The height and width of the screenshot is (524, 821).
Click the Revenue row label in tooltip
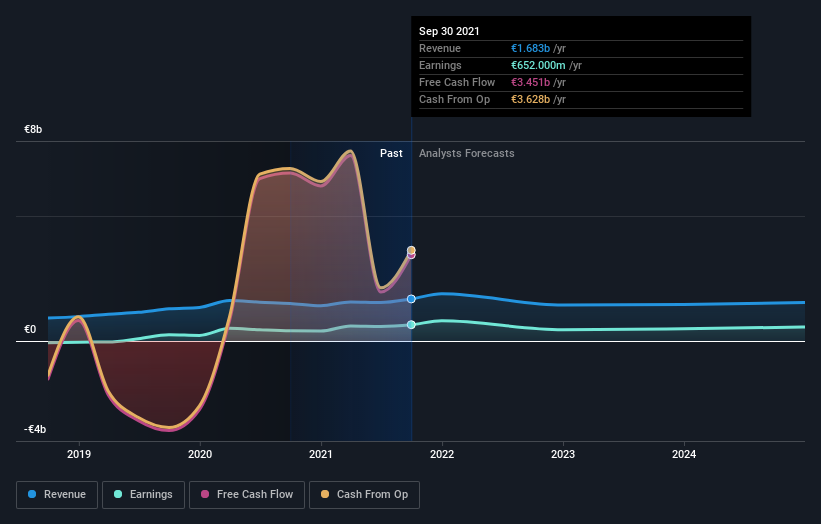(440, 48)
